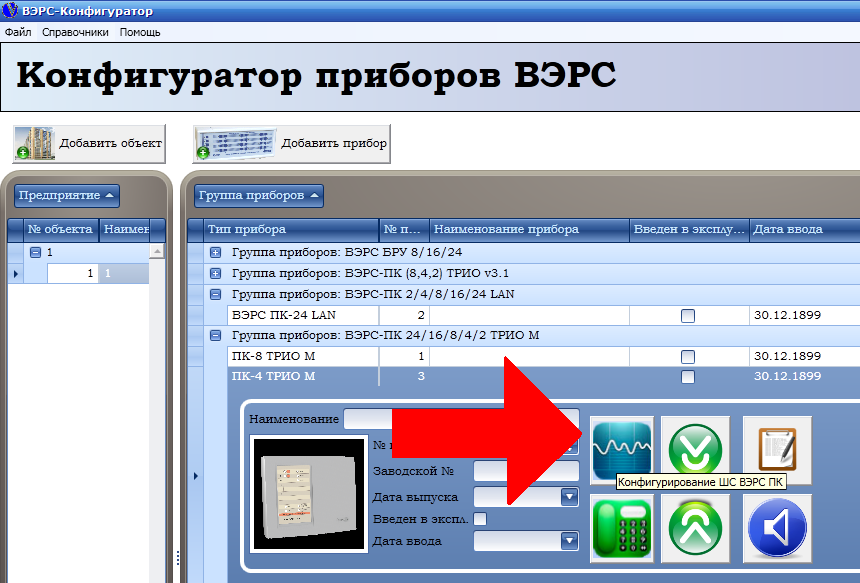Open the waveform loop configuration icon

[x=621, y=448]
